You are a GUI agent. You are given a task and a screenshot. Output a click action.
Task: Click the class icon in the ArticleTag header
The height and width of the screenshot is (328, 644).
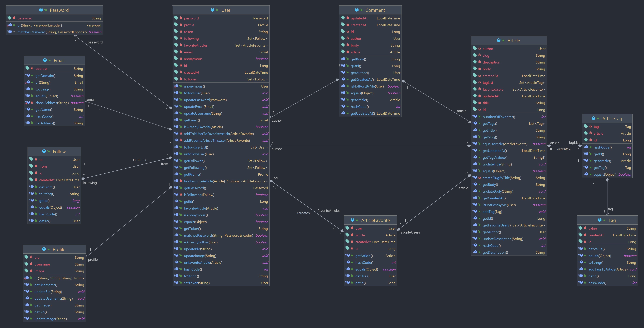click(x=593, y=119)
